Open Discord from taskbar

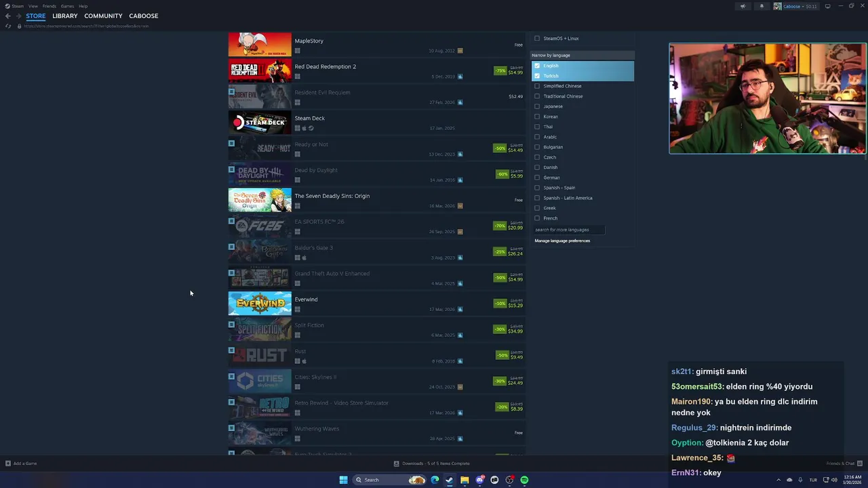(479, 480)
